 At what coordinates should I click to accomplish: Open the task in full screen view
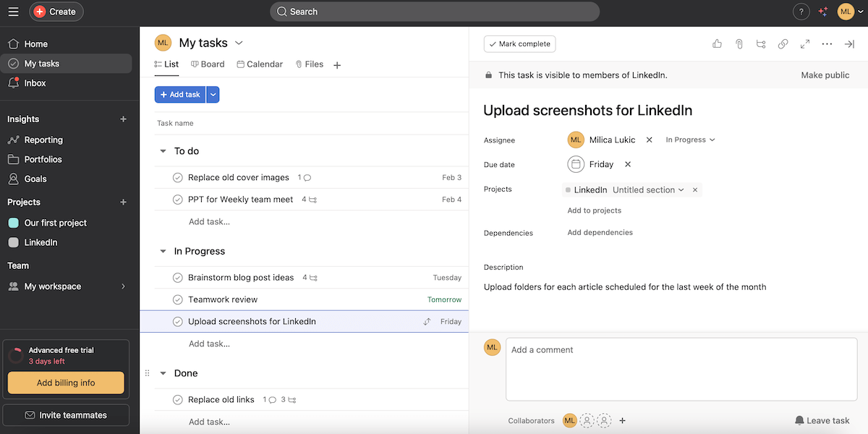tap(804, 43)
